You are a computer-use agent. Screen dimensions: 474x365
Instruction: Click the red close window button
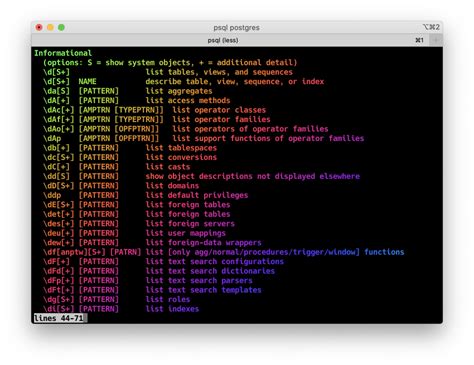tap(39, 27)
